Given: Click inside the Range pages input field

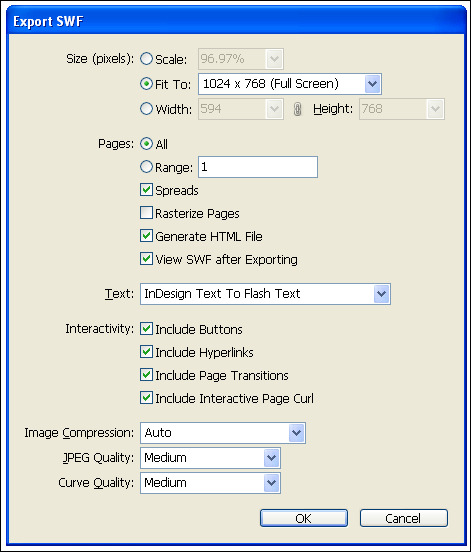Looking at the screenshot, I should 258,167.
